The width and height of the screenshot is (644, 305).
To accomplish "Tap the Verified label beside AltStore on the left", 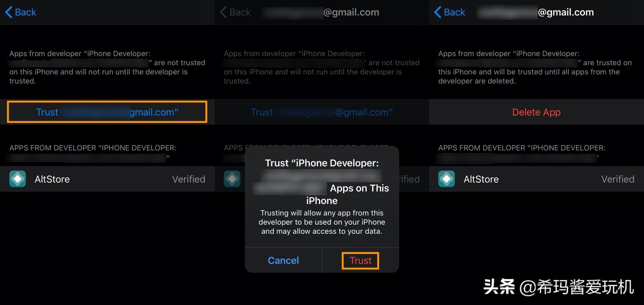I will (x=188, y=179).
